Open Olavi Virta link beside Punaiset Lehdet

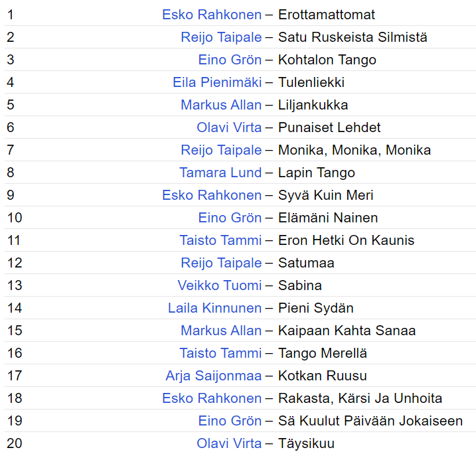pyautogui.click(x=229, y=127)
